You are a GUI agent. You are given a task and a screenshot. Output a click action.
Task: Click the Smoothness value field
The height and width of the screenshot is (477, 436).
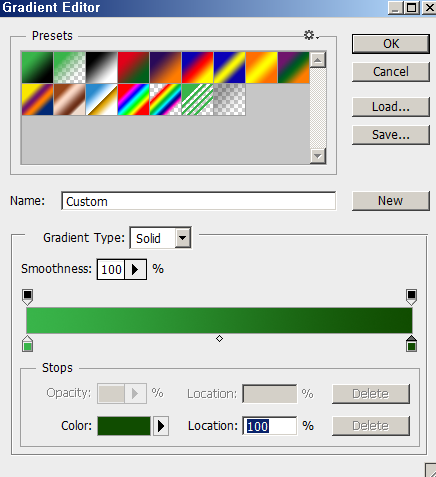pos(111,269)
